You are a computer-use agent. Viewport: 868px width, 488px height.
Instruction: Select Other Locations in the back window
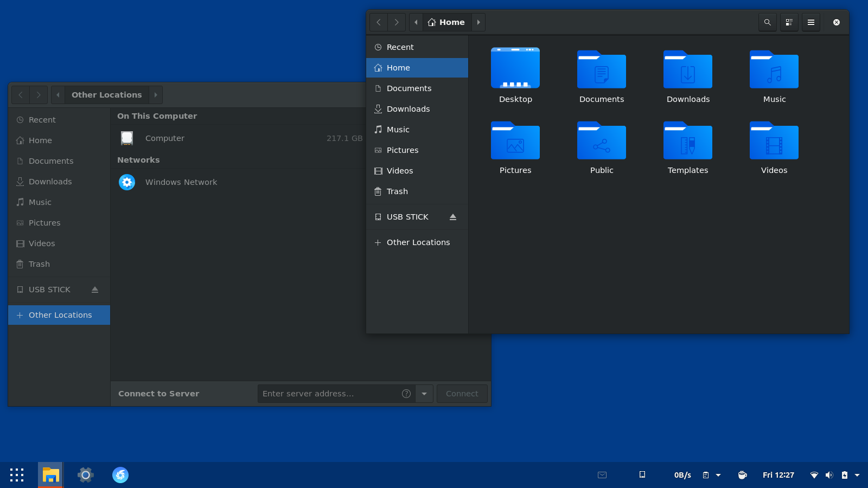point(59,315)
